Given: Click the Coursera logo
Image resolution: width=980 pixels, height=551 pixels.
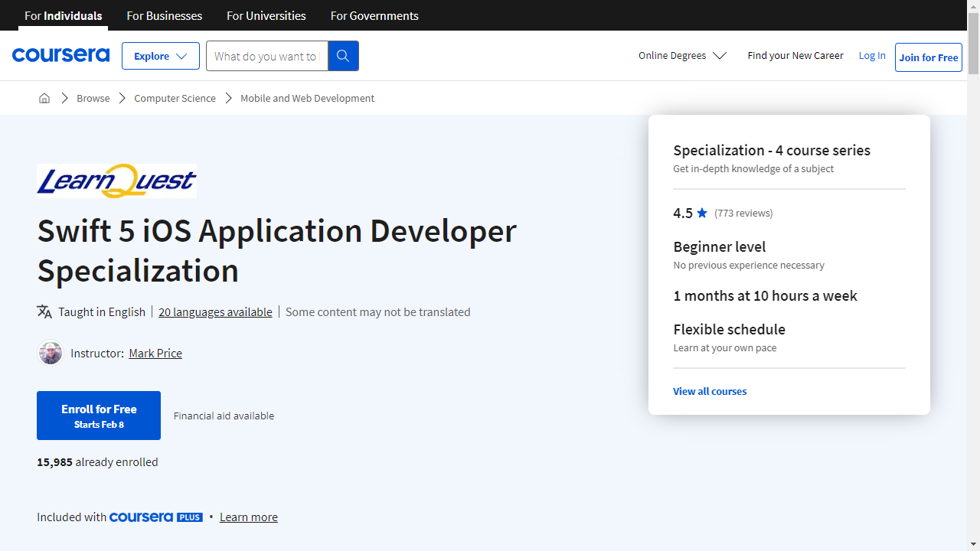Looking at the screenshot, I should 60,55.
